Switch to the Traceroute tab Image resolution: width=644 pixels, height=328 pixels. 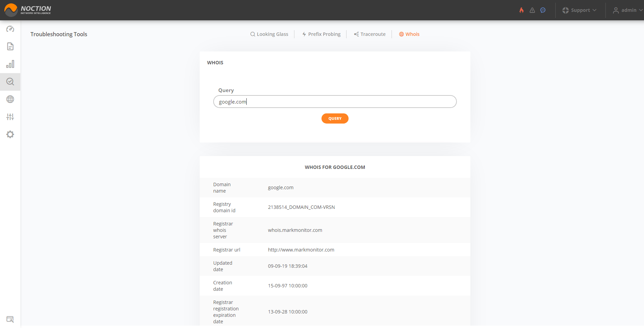tap(370, 34)
